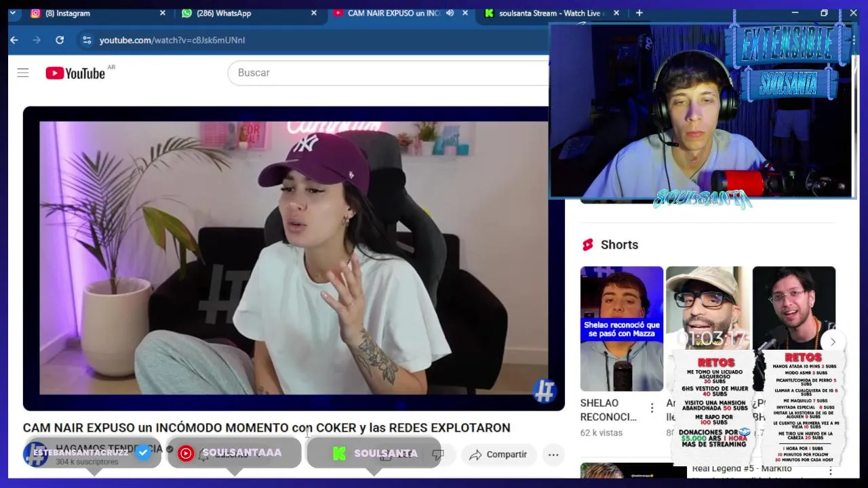Click the Shorts logo icon
This screenshot has height=488, width=868.
[588, 245]
